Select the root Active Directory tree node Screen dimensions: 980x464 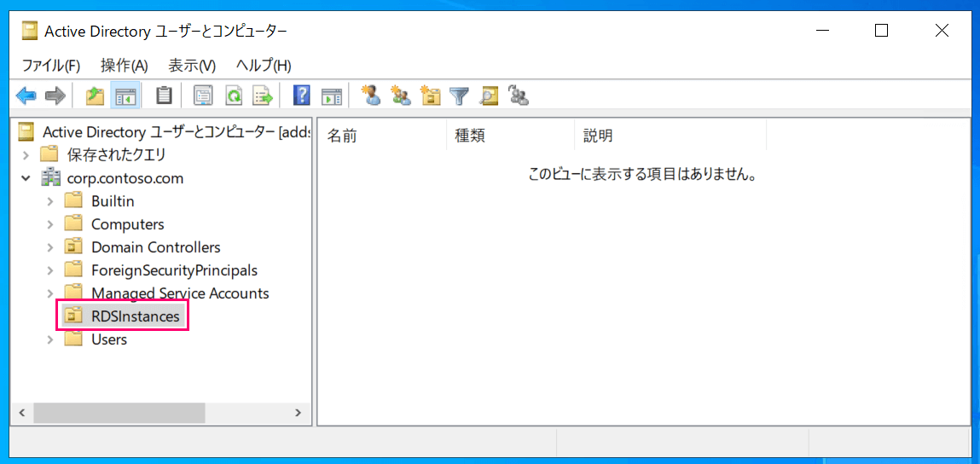click(177, 132)
